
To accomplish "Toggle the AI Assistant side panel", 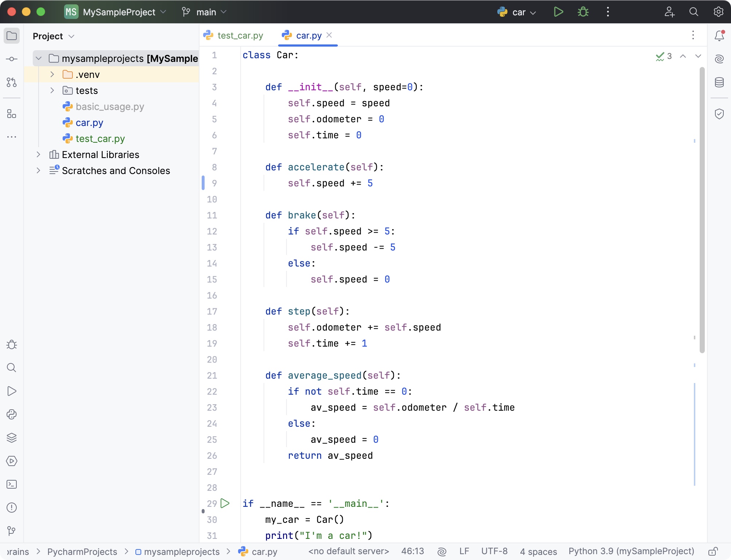I will click(x=719, y=58).
